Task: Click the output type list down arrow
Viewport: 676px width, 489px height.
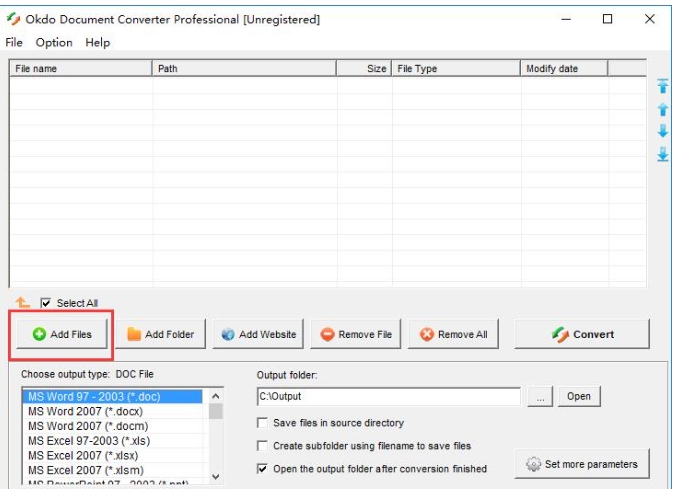Action: pyautogui.click(x=216, y=476)
